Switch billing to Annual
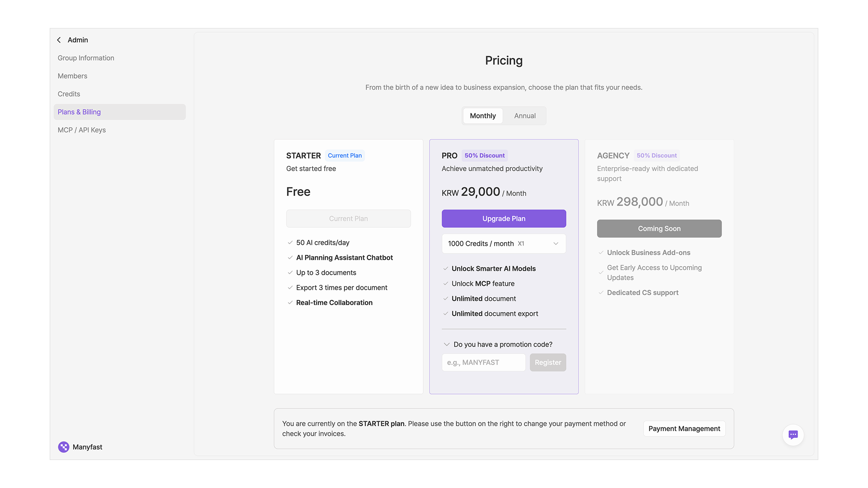The image size is (868, 488). (x=524, y=116)
